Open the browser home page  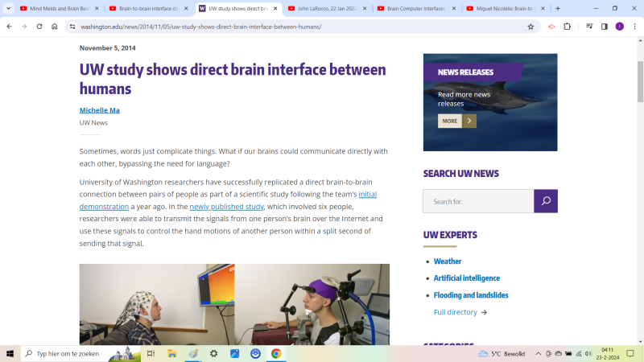[x=54, y=27]
